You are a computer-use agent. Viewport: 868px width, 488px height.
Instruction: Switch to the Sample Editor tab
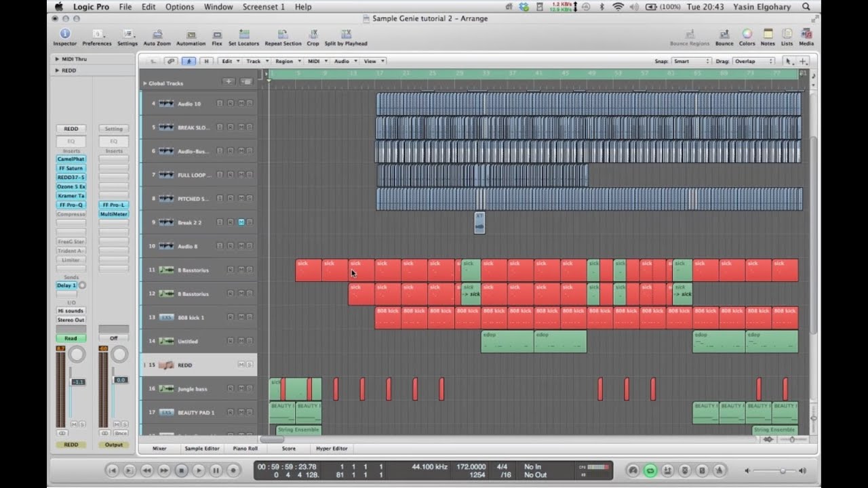pyautogui.click(x=202, y=449)
